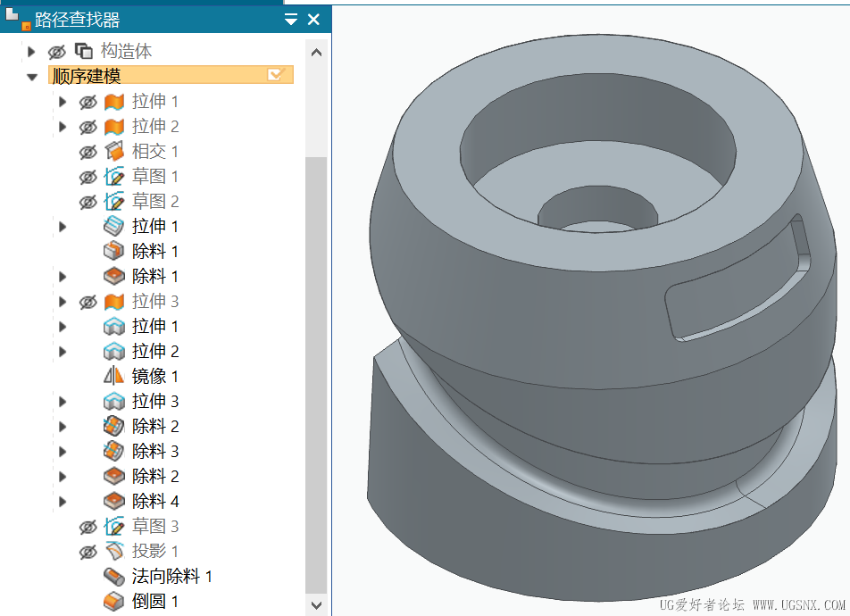This screenshot has width=850, height=616.
Task: Select the 法向除料 1 feature label
Action: pos(171,576)
